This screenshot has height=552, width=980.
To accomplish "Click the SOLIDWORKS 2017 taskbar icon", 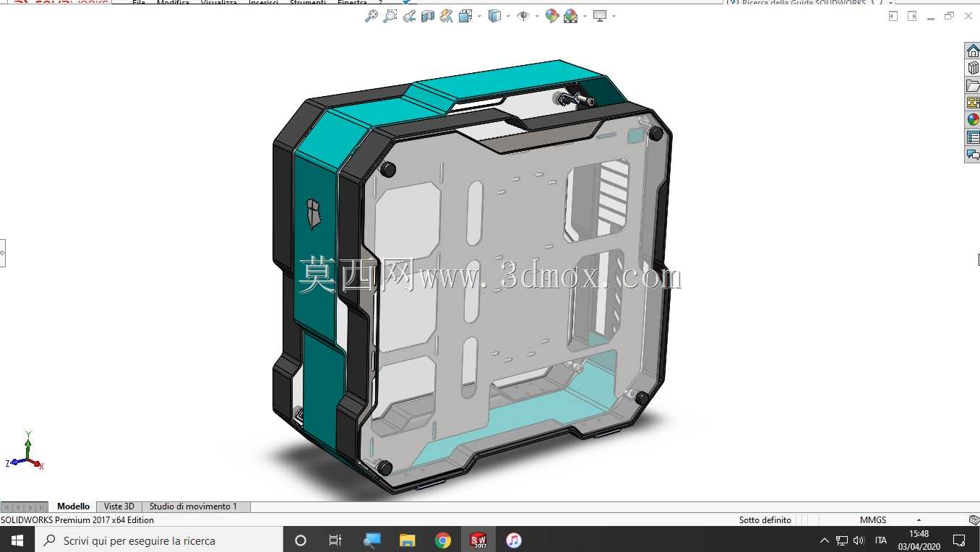I will click(478, 540).
